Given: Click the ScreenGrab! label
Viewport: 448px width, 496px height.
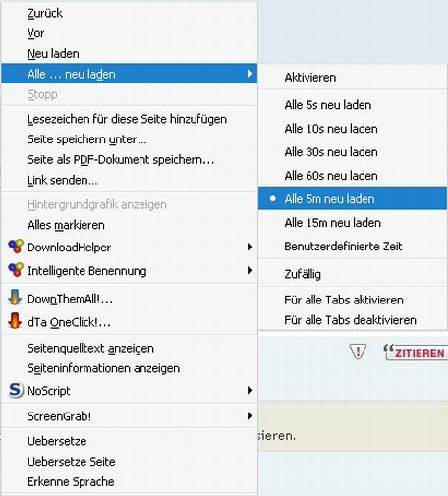Looking at the screenshot, I should coord(59,416).
